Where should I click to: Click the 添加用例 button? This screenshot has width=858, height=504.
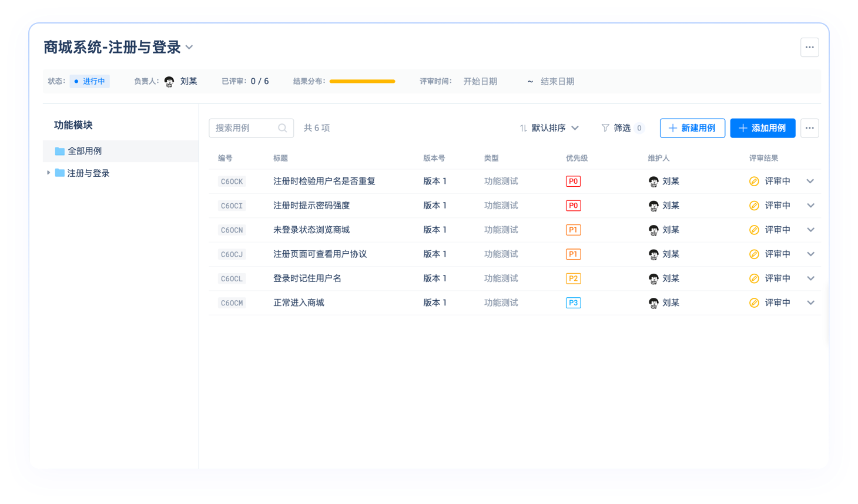pos(763,127)
